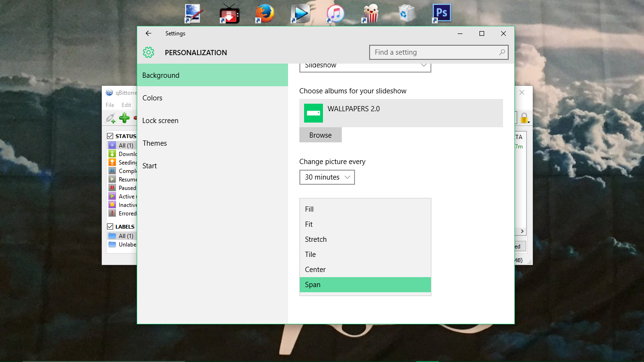Open the Popcorn Time desktop shortcut
Image resolution: width=644 pixels, height=362 pixels.
pyautogui.click(x=371, y=13)
